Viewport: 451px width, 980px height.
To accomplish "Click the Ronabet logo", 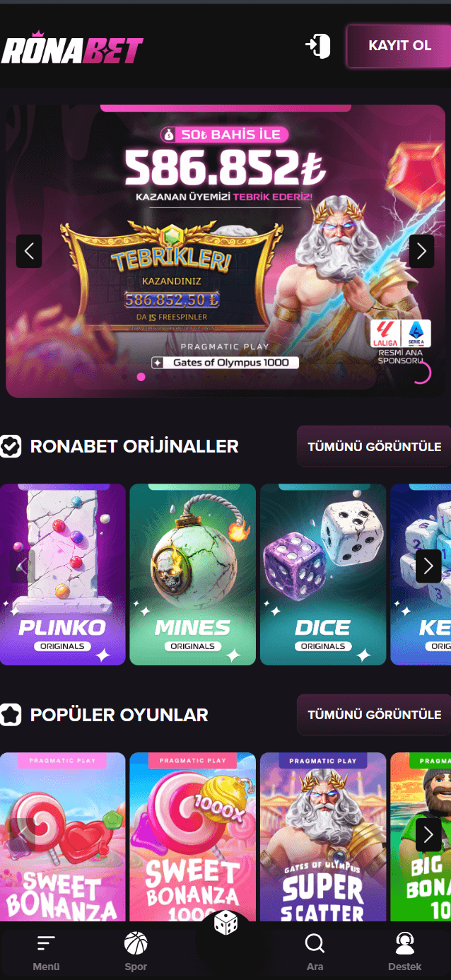I will 72,48.
